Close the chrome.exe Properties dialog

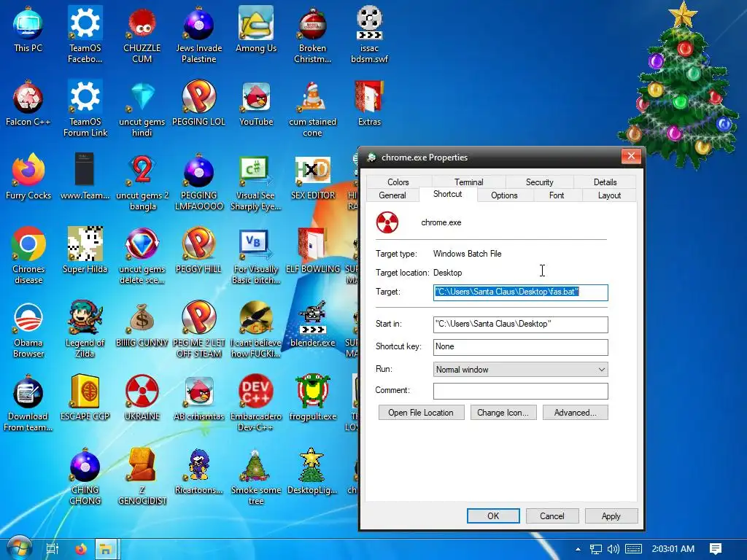[x=631, y=156]
